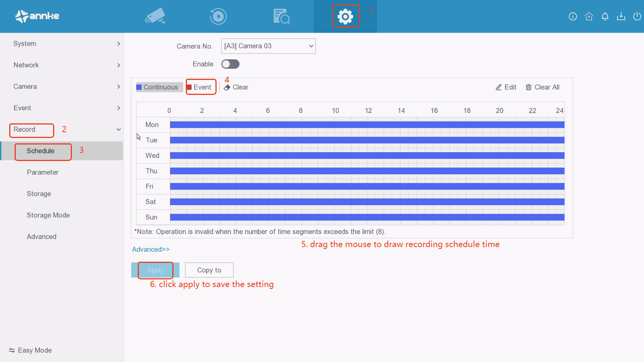Click the hour 24 label on timeline

coord(560,111)
